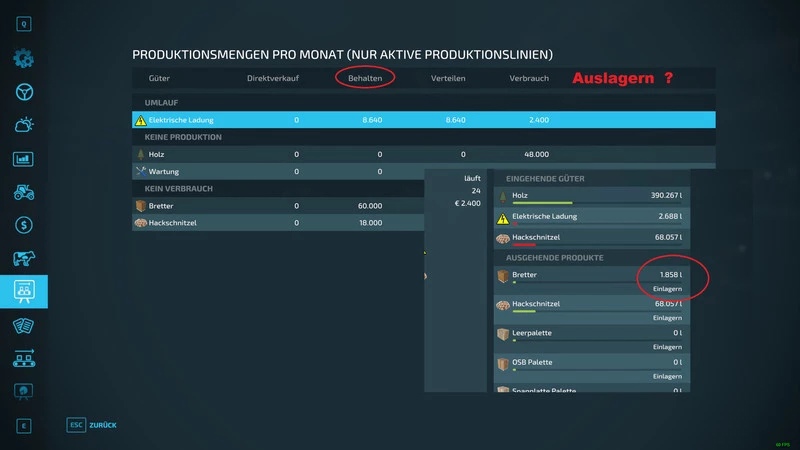800x450 pixels.
Task: Open the weather forecast page
Action: pyautogui.click(x=24, y=125)
